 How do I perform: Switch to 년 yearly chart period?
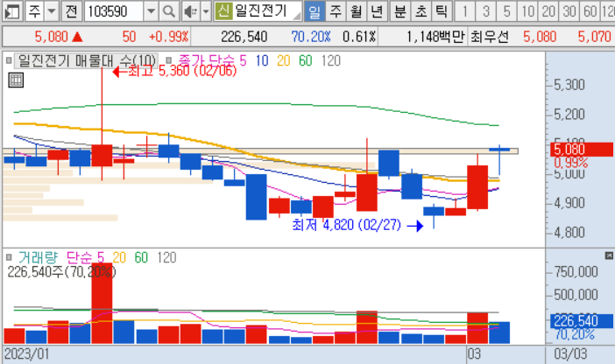click(377, 11)
